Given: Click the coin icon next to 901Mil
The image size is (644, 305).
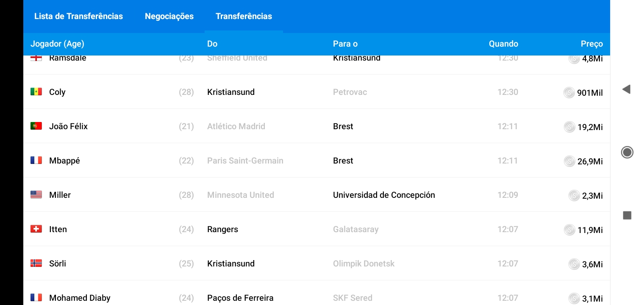Looking at the screenshot, I should [x=569, y=92].
